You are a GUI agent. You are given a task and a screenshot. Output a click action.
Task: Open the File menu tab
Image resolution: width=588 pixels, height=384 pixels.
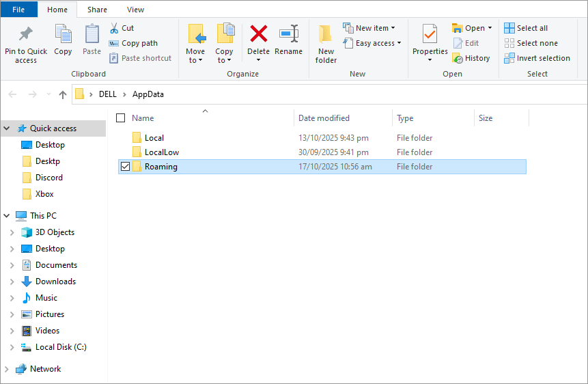click(18, 10)
